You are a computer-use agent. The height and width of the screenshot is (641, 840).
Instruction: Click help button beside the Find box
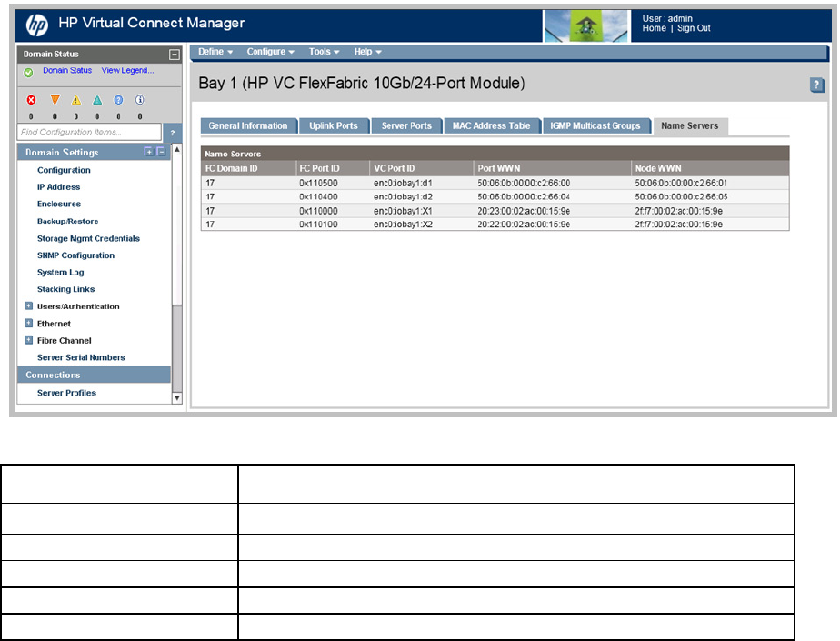pos(173,133)
